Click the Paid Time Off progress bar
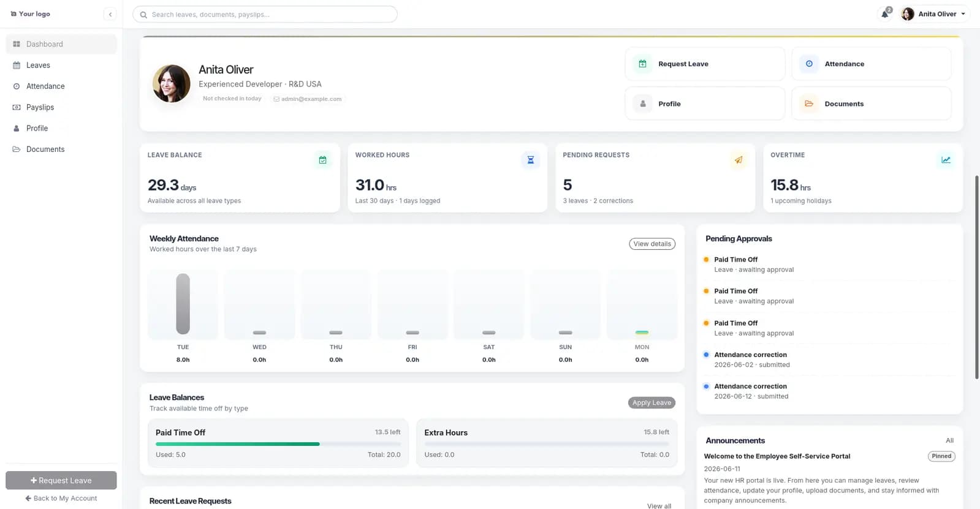This screenshot has width=980, height=509. (278, 443)
